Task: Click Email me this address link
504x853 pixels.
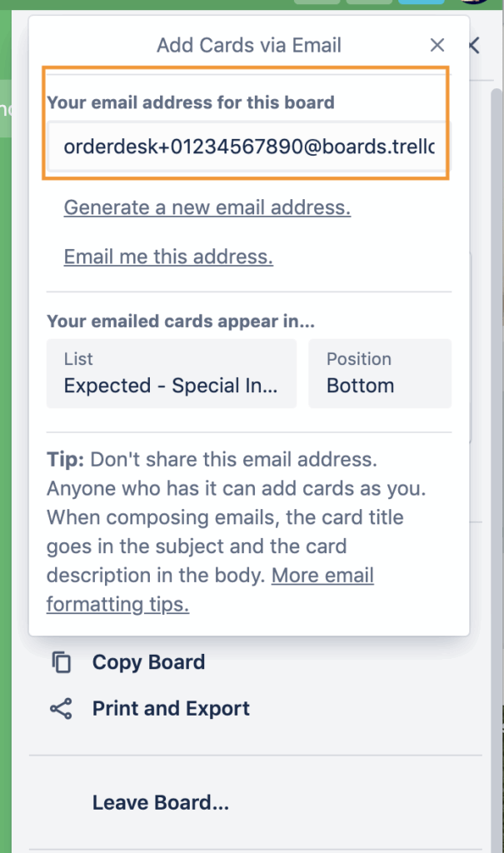Action: pyautogui.click(x=168, y=257)
